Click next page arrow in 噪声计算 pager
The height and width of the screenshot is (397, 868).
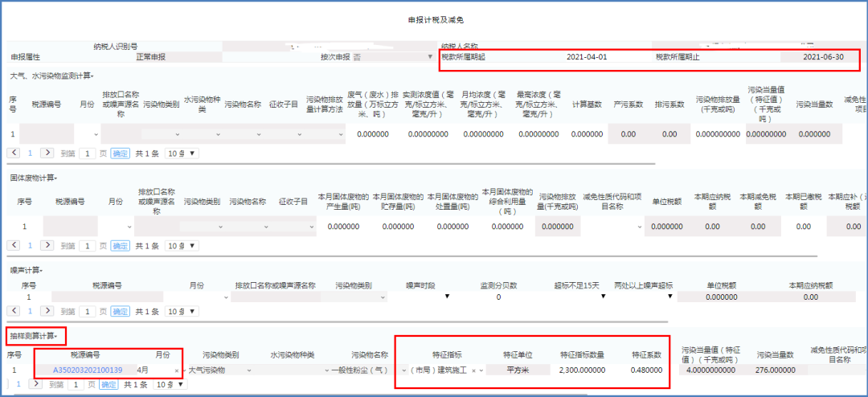pyautogui.click(x=47, y=312)
